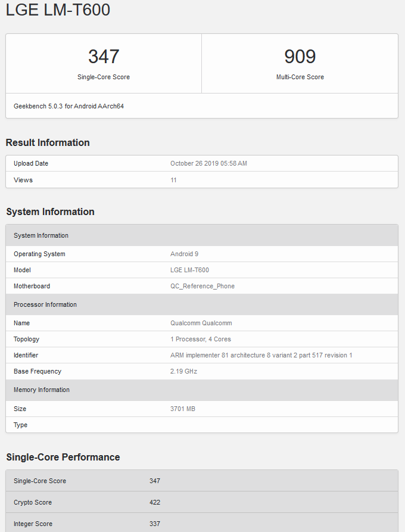Click the Processor Information subheader row
Viewport: 405px width, 532px height.
tap(45, 304)
